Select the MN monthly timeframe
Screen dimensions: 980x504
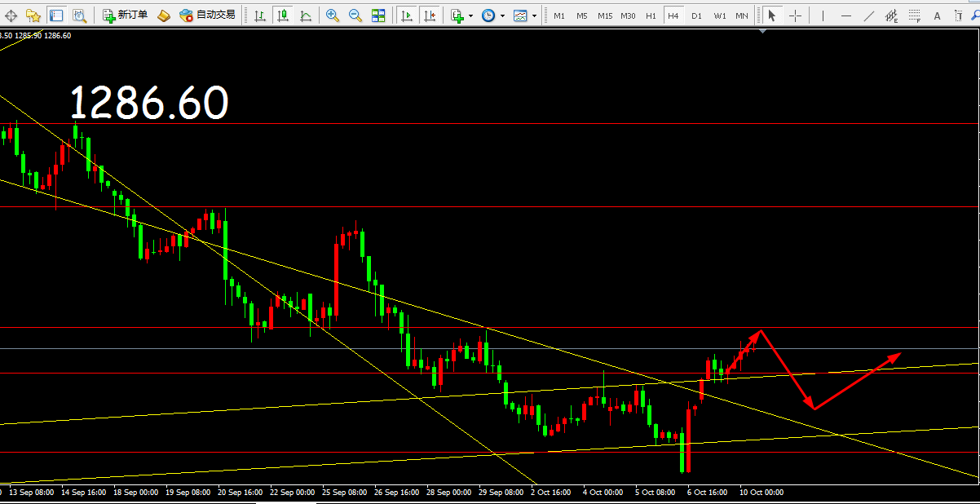[x=741, y=15]
